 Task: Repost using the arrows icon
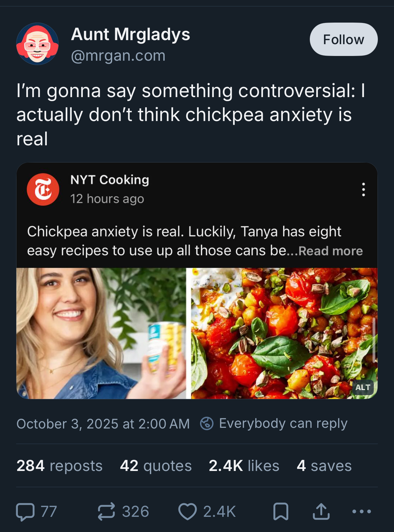[x=106, y=511]
